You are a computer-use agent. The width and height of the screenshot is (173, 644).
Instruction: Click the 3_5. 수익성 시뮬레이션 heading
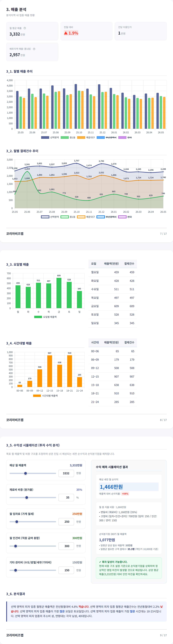pos(33,445)
